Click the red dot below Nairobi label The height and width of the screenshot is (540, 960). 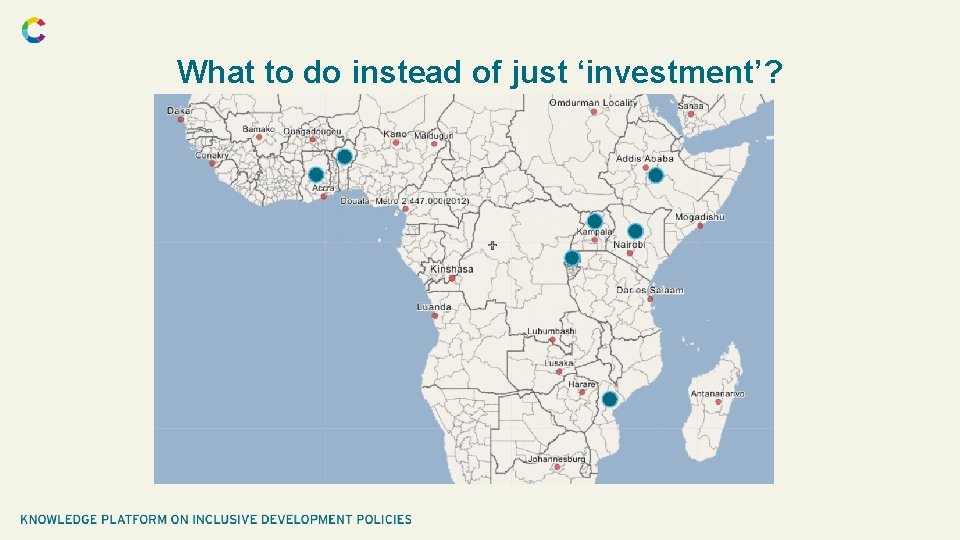pyautogui.click(x=630, y=253)
